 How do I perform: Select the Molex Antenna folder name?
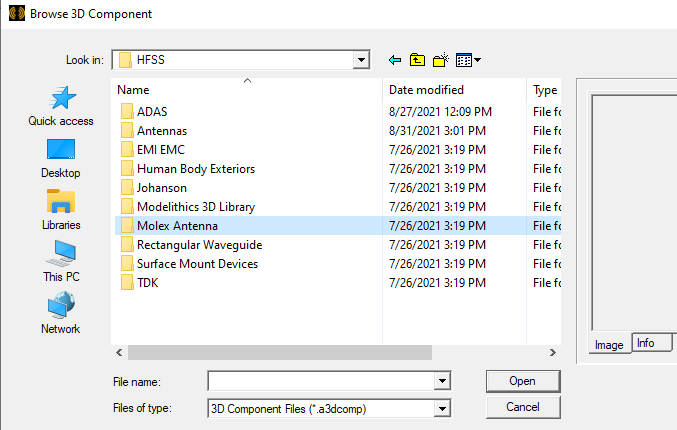pyautogui.click(x=177, y=225)
